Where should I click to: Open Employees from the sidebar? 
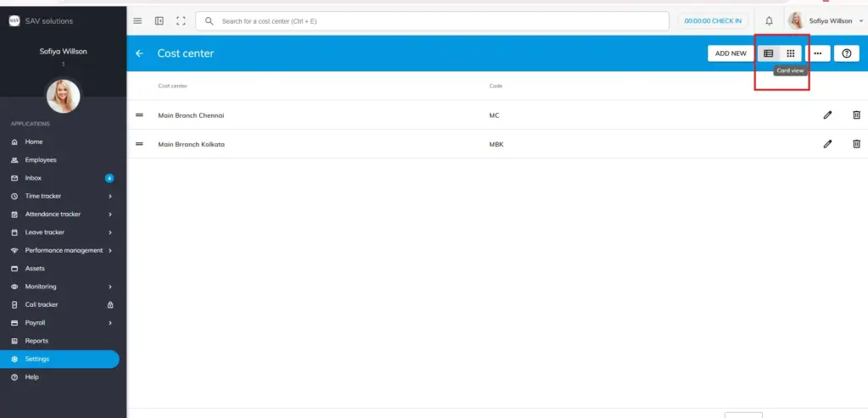coord(41,159)
